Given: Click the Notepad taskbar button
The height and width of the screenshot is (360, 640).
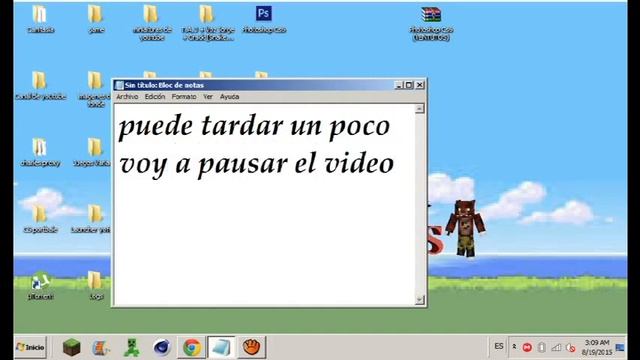Looking at the screenshot, I should 221,347.
